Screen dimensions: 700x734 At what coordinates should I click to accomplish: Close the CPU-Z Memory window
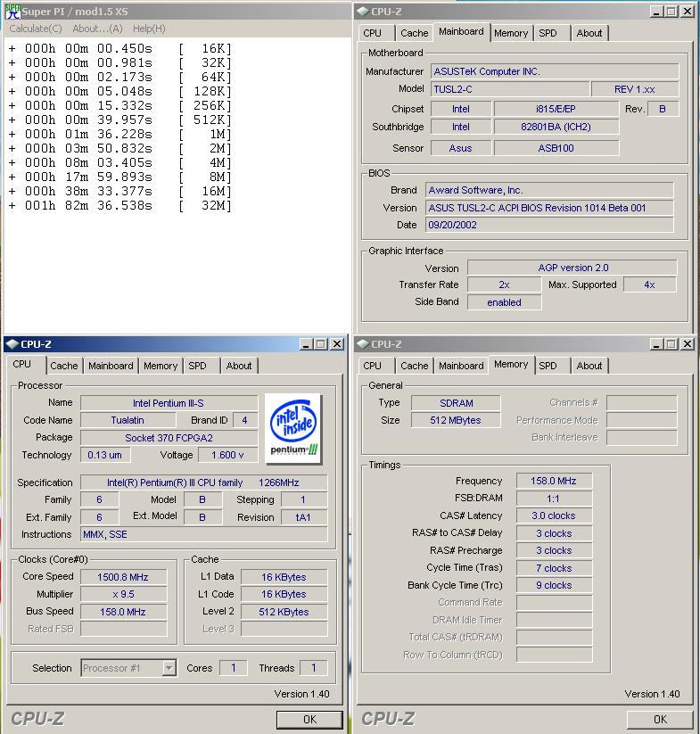pyautogui.click(x=687, y=344)
